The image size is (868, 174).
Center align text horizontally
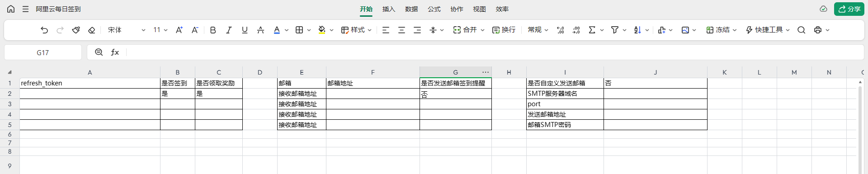click(401, 30)
